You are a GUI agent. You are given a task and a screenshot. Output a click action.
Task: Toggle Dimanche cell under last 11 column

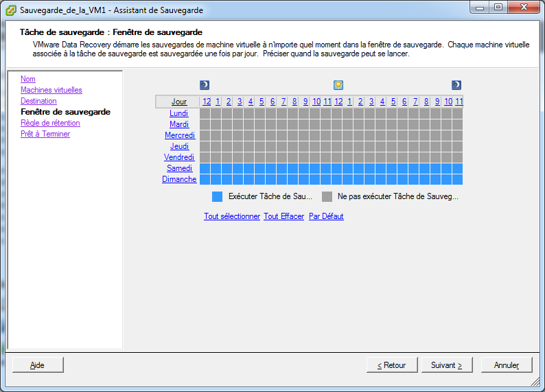coord(457,180)
